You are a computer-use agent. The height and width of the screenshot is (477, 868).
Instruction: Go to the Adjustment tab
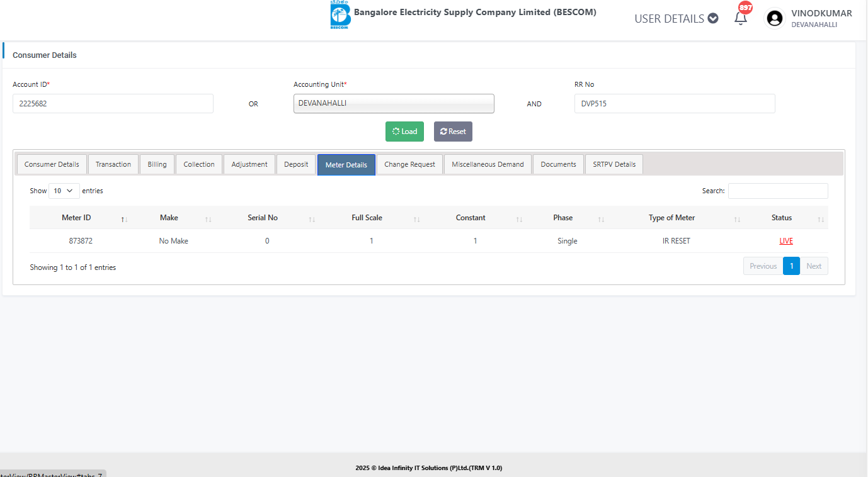(x=249, y=164)
